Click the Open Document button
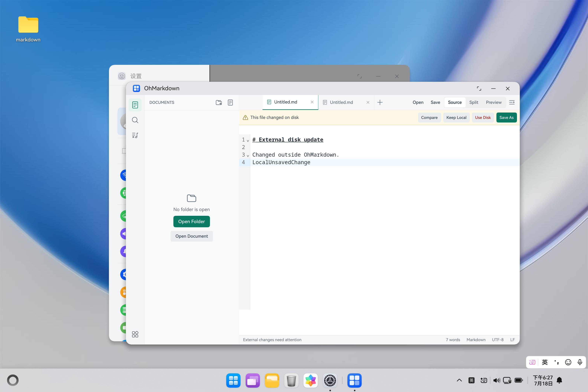This screenshot has height=392, width=588. click(191, 236)
